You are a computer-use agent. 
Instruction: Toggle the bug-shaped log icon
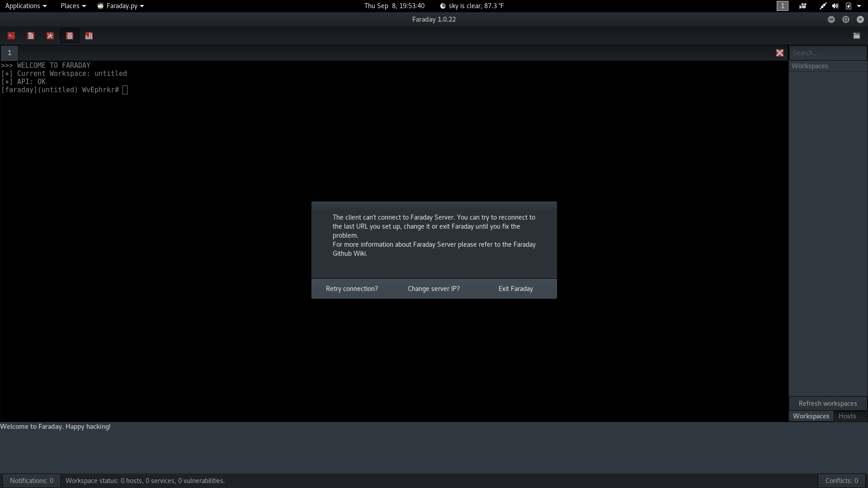coord(70,36)
